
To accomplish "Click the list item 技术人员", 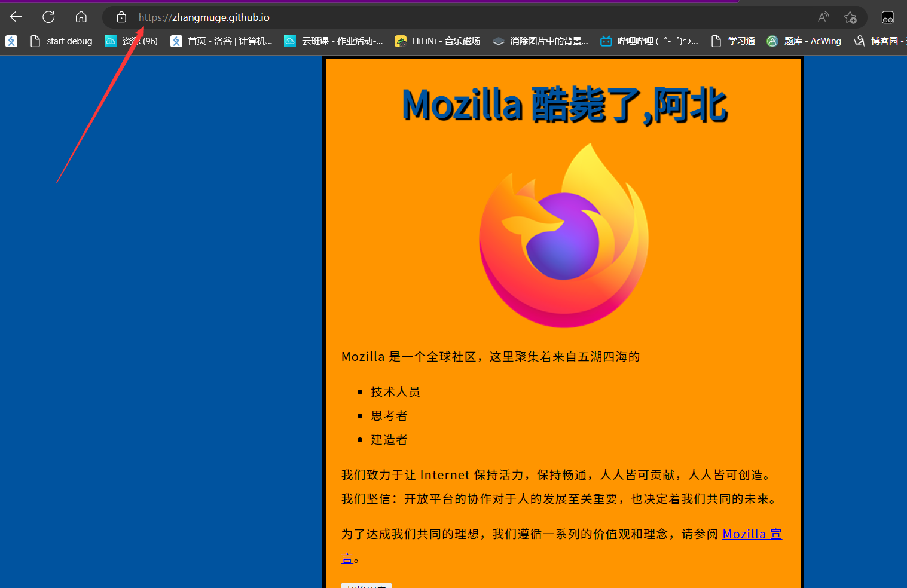I will pos(395,392).
